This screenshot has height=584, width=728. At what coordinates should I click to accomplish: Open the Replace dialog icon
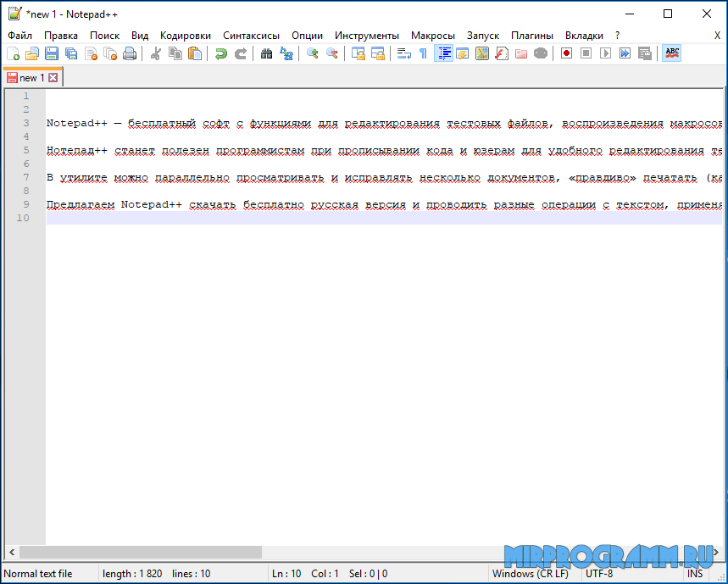click(286, 54)
